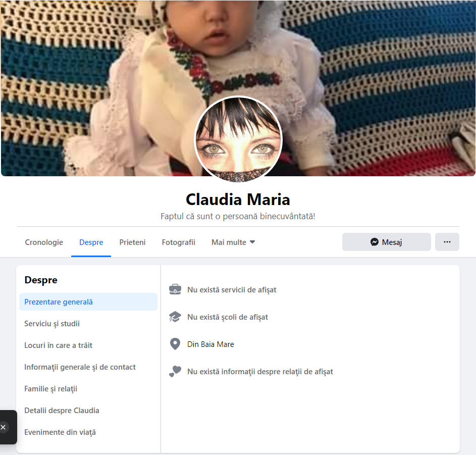Open Claudia Maria's circular profile picture

238,139
